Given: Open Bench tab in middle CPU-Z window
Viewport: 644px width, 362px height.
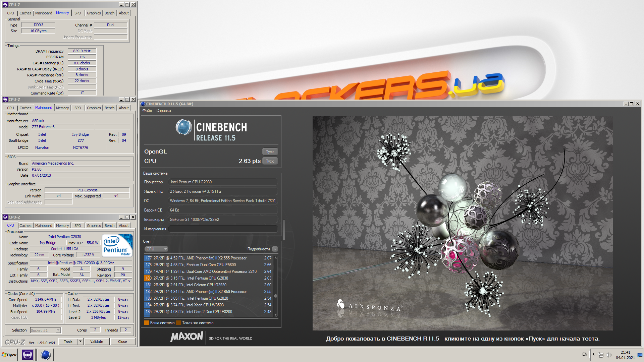Looking at the screenshot, I should pos(109,108).
